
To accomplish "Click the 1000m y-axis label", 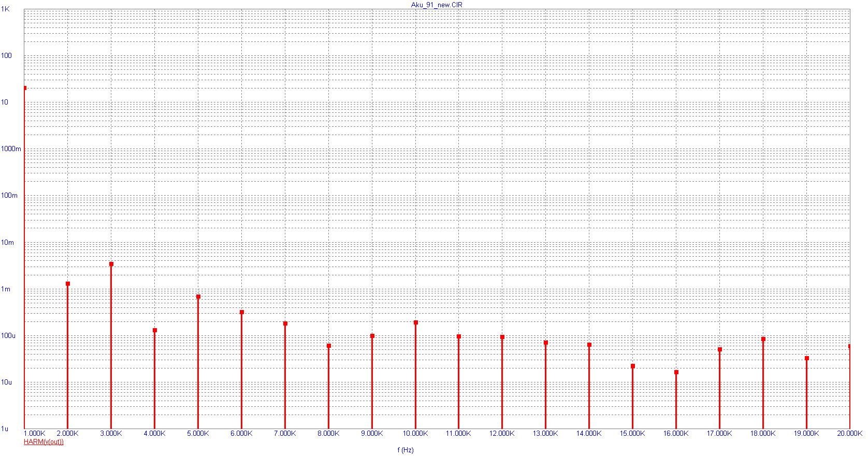I will tap(11, 149).
